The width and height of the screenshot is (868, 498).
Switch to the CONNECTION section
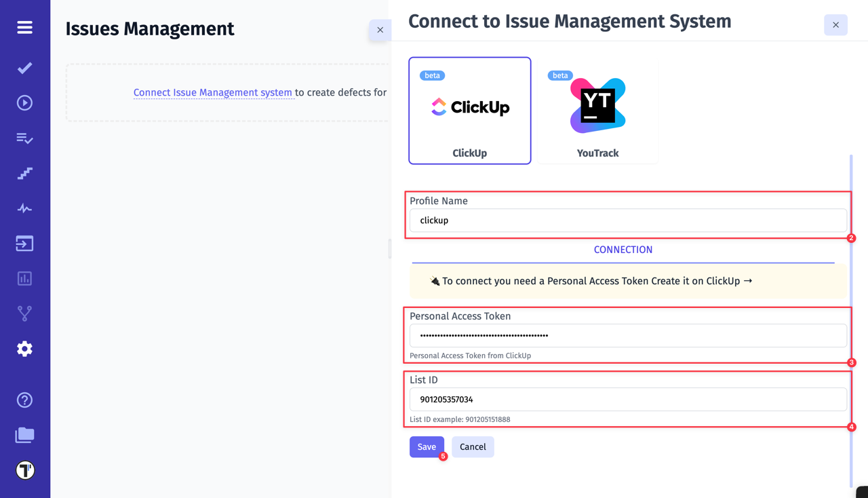coord(623,250)
